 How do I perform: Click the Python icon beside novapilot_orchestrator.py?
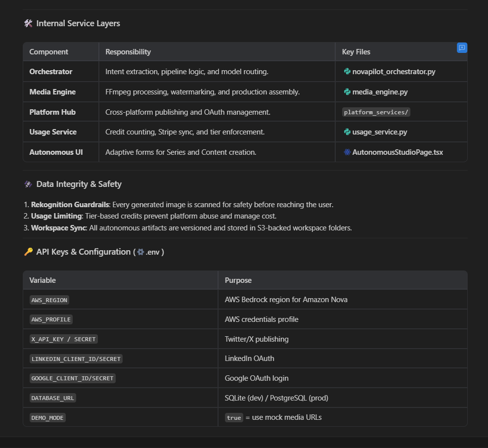click(347, 72)
